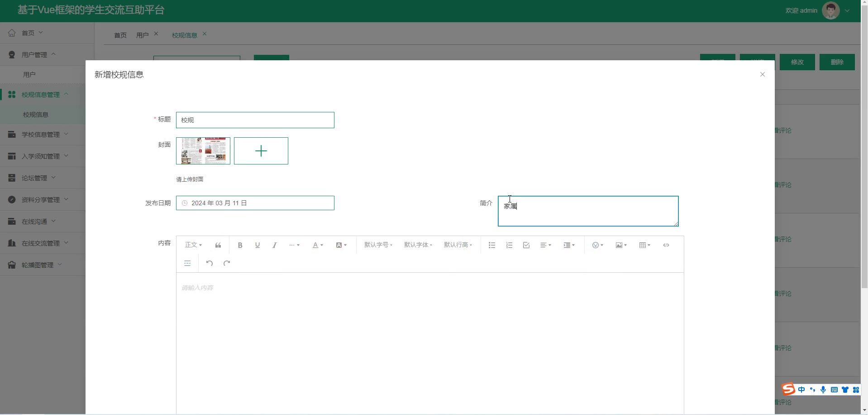
Task: Click the 删除 button
Action: click(x=837, y=62)
